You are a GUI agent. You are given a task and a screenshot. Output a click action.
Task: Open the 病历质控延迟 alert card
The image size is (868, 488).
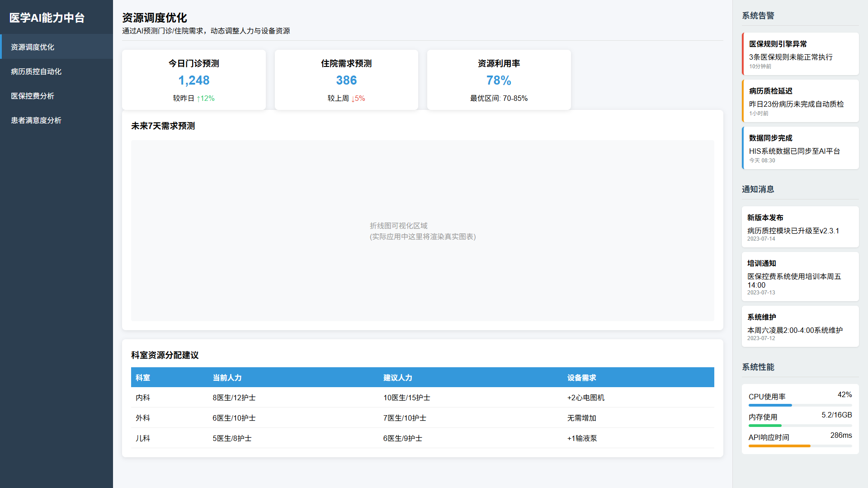[800, 101]
